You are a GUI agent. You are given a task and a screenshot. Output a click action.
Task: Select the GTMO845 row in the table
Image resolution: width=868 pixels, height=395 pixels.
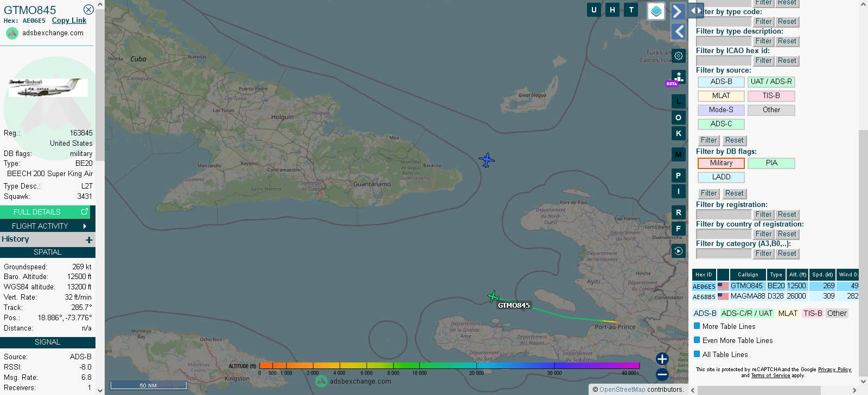click(775, 286)
